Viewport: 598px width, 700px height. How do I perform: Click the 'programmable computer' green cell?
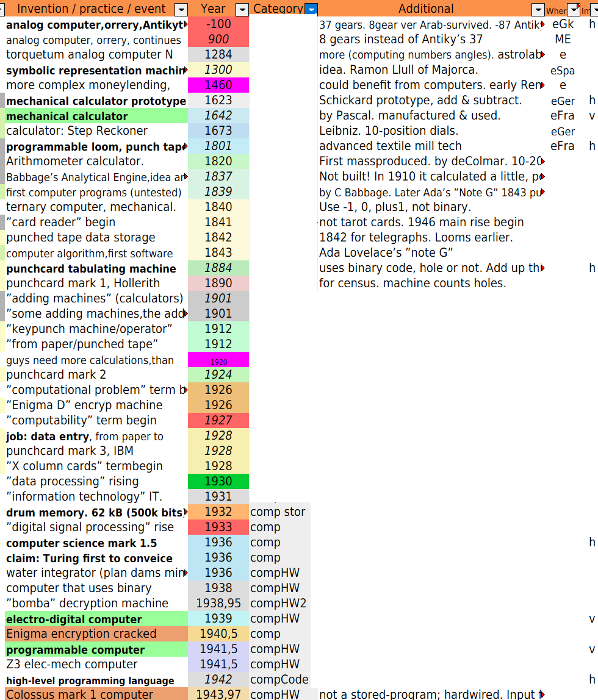(x=96, y=649)
